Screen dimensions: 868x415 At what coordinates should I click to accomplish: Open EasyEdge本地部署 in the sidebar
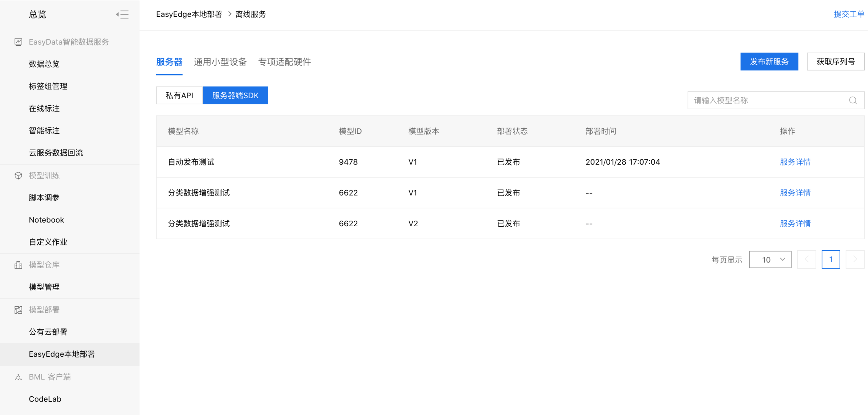click(x=62, y=354)
